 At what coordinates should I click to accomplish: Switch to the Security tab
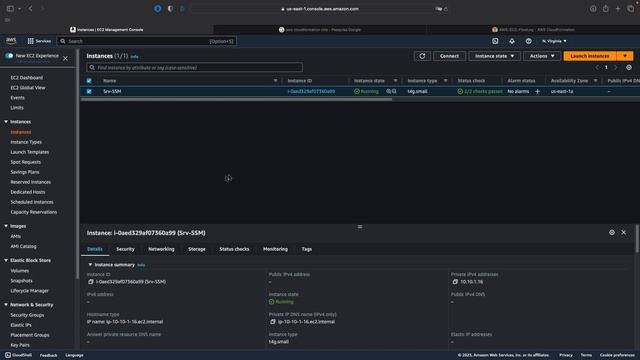pyautogui.click(x=125, y=249)
